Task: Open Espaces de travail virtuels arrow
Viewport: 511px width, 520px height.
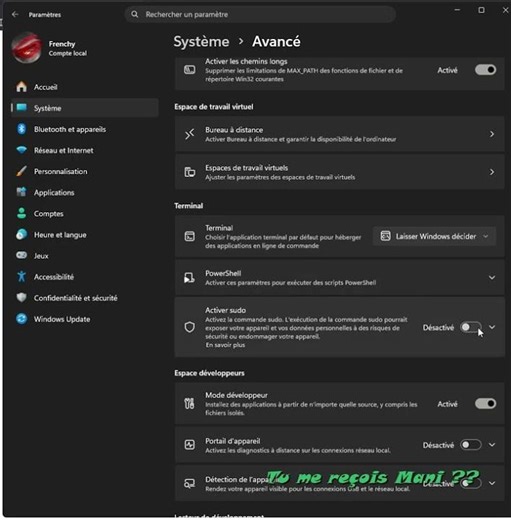Action: coord(492,172)
